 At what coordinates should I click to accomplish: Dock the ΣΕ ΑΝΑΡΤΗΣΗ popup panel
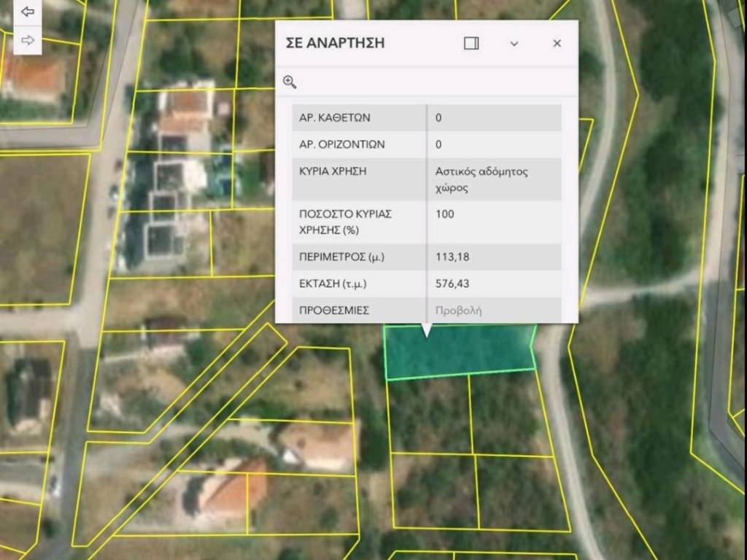click(x=471, y=44)
